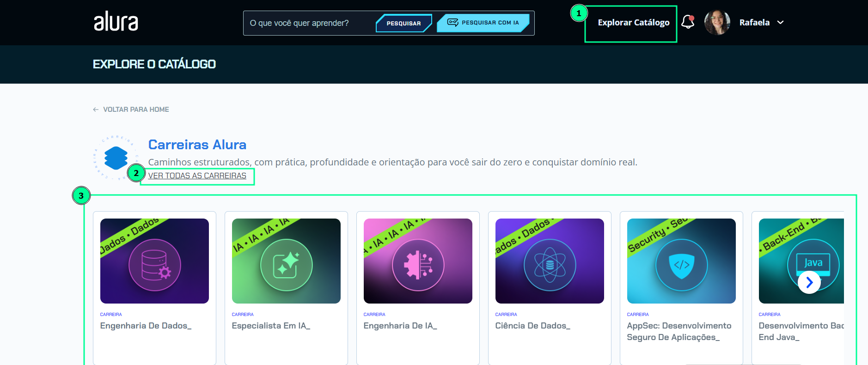Click the back arrow beside Voltar para Home

point(96,109)
